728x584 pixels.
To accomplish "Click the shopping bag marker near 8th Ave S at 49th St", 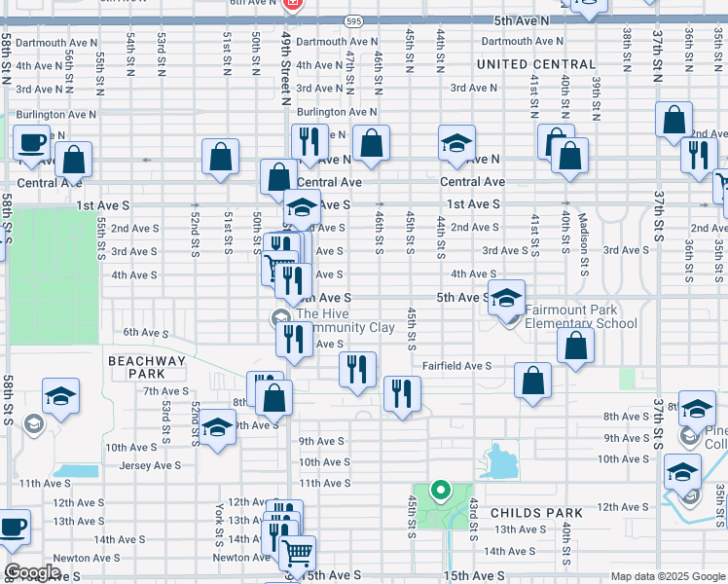I will click(x=273, y=400).
